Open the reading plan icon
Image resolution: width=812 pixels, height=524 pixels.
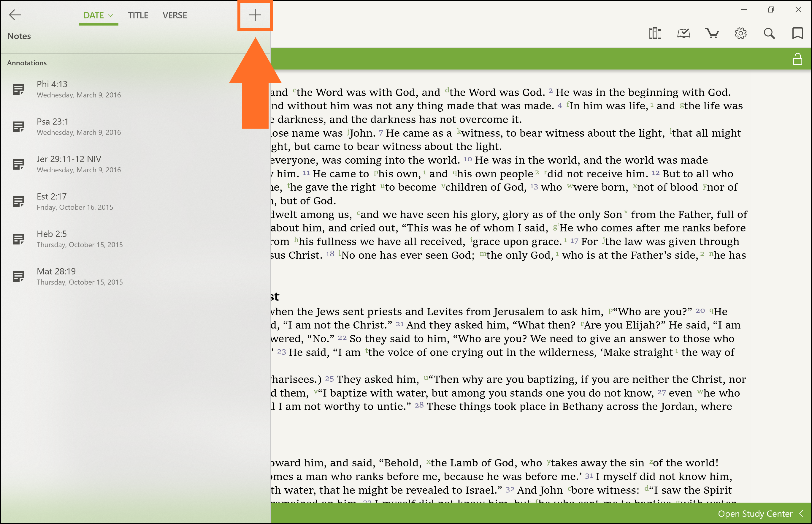pos(683,33)
